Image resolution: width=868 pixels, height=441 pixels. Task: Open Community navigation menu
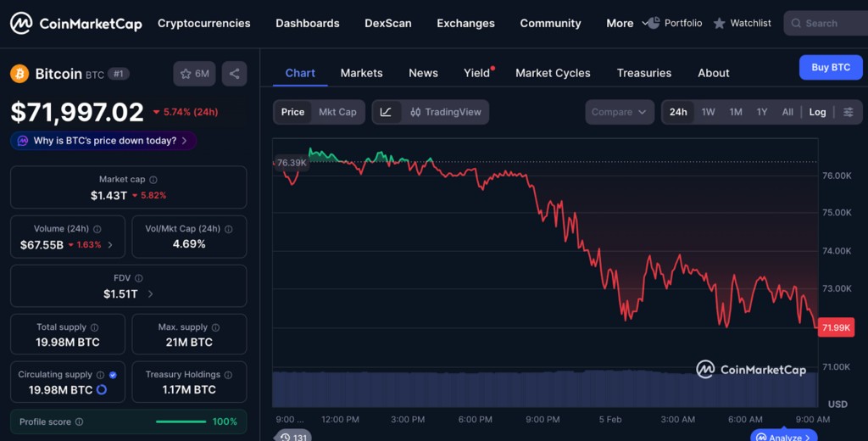(x=550, y=23)
